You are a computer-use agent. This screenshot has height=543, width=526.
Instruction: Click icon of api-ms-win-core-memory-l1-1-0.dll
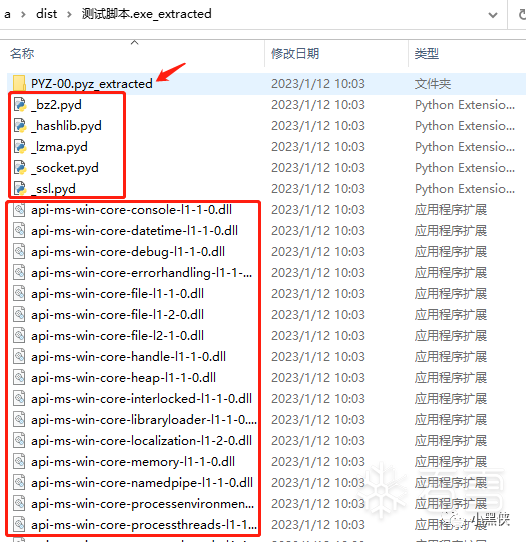click(19, 462)
